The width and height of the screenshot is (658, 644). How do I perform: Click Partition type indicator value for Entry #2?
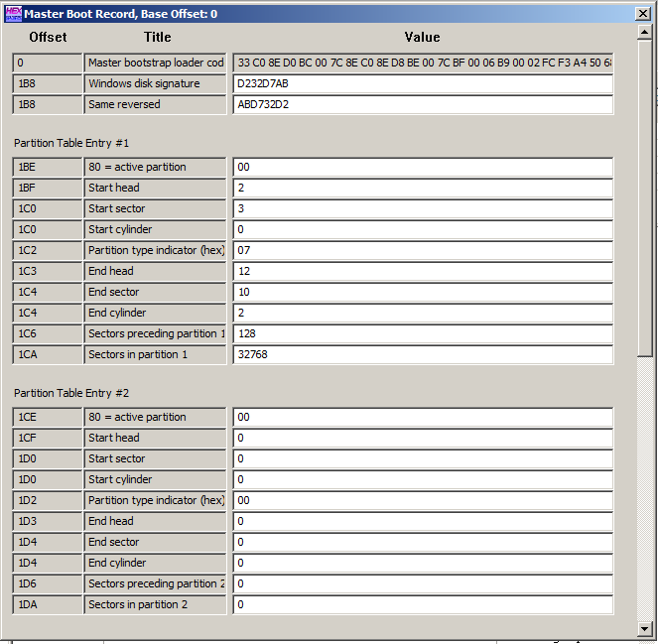tap(423, 500)
